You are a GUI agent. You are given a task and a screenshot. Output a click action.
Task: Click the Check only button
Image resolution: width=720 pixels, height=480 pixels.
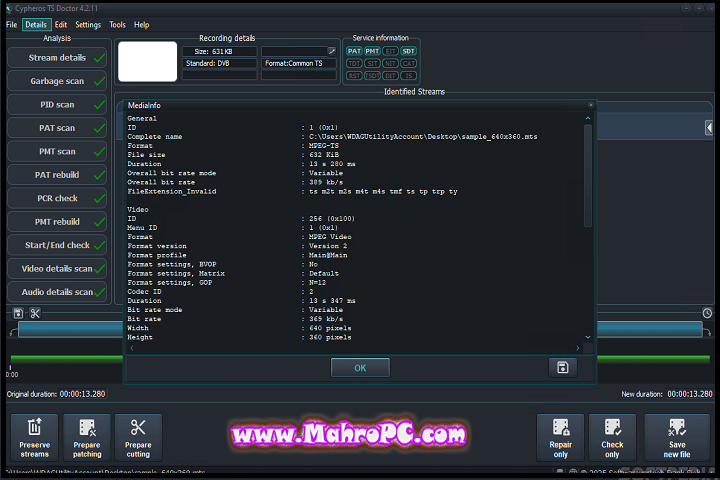[612, 438]
